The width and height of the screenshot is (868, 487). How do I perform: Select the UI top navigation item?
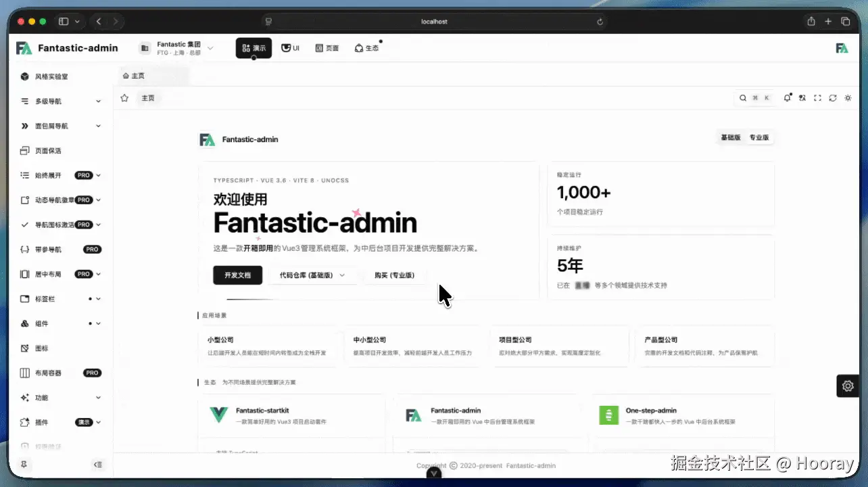pos(291,48)
